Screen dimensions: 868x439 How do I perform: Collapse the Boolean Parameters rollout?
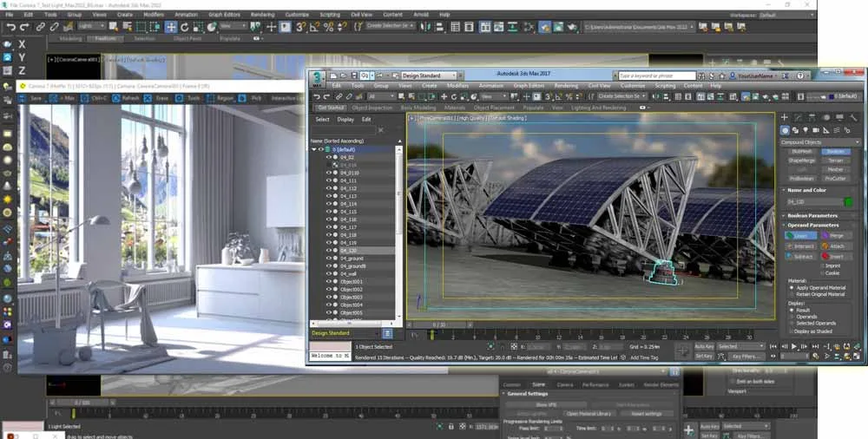point(812,215)
